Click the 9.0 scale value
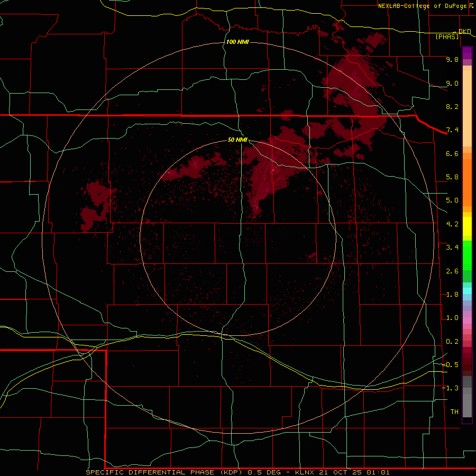Viewport: 476px width, 476px height. pos(452,83)
